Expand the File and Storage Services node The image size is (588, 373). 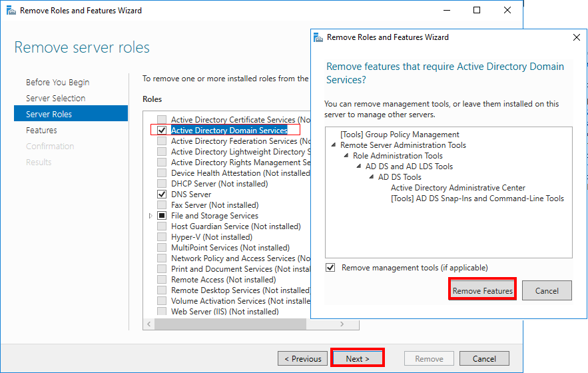click(150, 216)
